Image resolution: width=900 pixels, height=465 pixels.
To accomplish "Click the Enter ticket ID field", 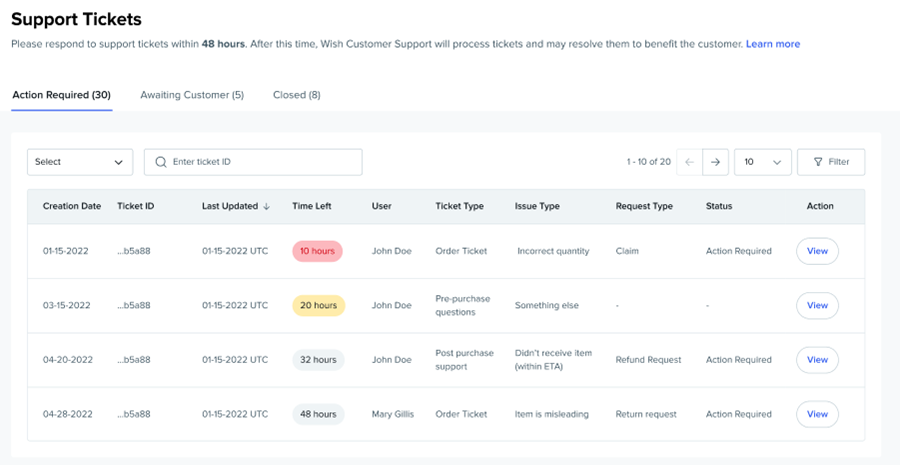I will click(x=260, y=162).
